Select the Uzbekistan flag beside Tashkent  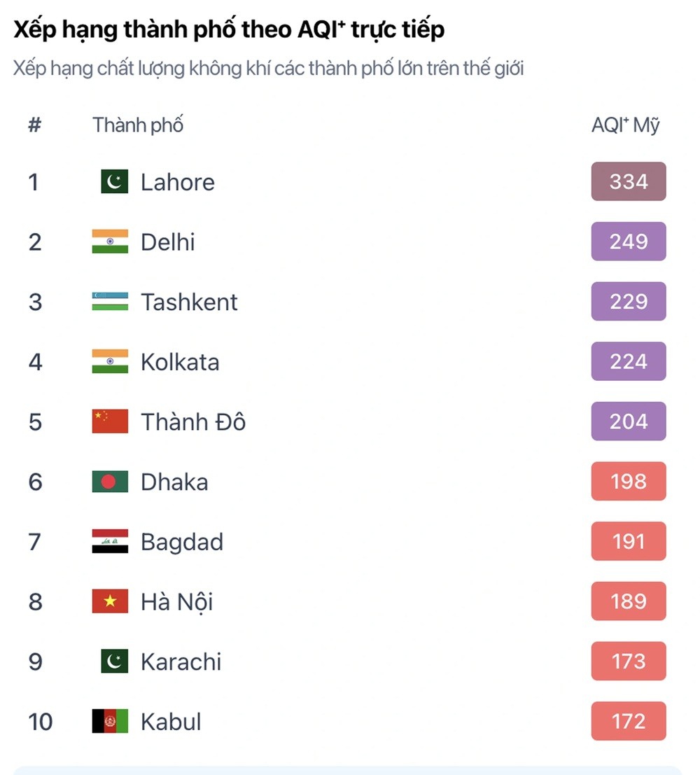pos(110,302)
